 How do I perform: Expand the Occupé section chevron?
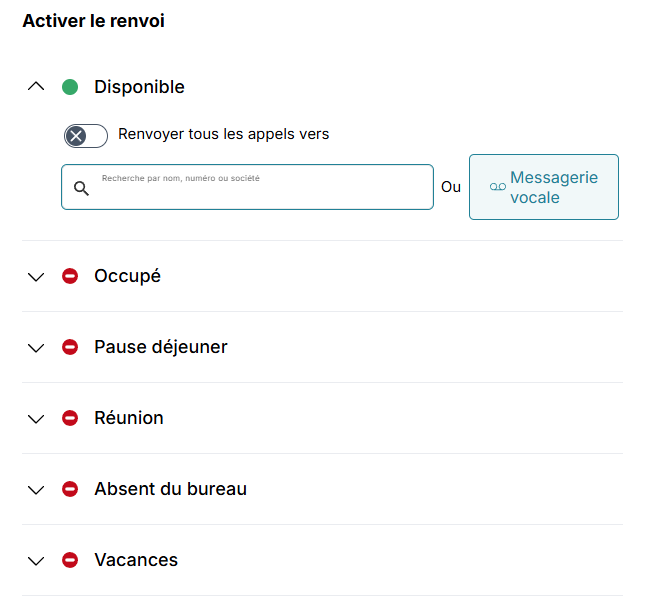[37, 277]
